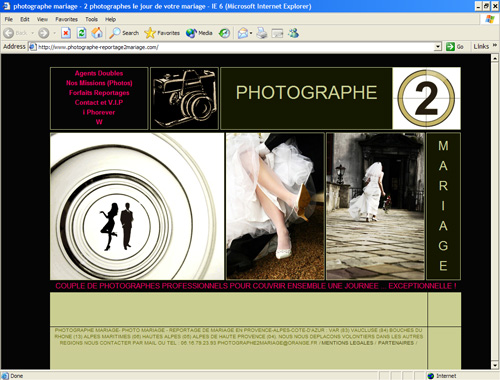Go to the Home page icon
Image resolution: width=500 pixels, height=380 pixels.
point(97,33)
